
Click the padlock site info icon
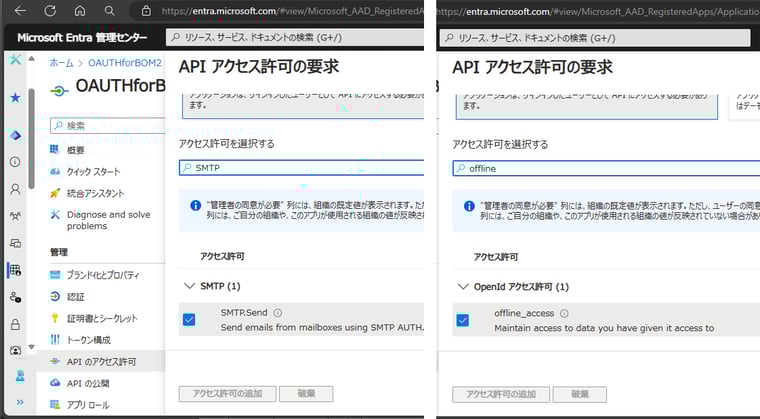point(146,10)
